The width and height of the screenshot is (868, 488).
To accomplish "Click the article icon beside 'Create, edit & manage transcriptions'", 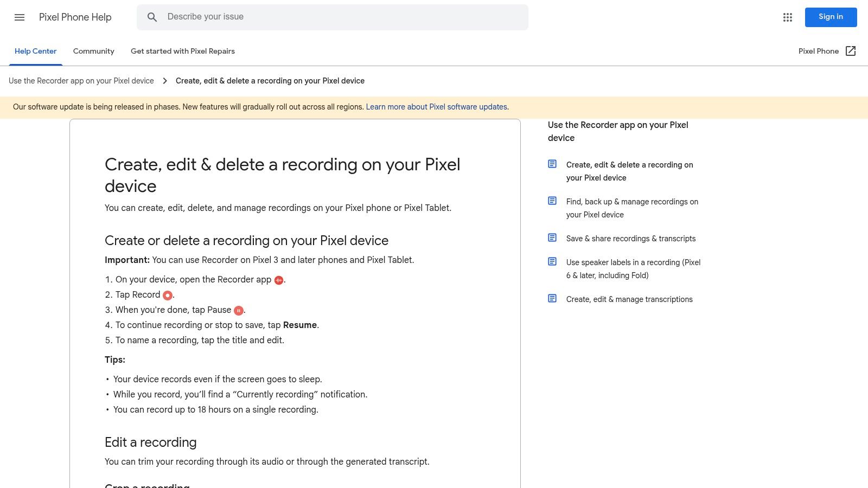I will [552, 298].
